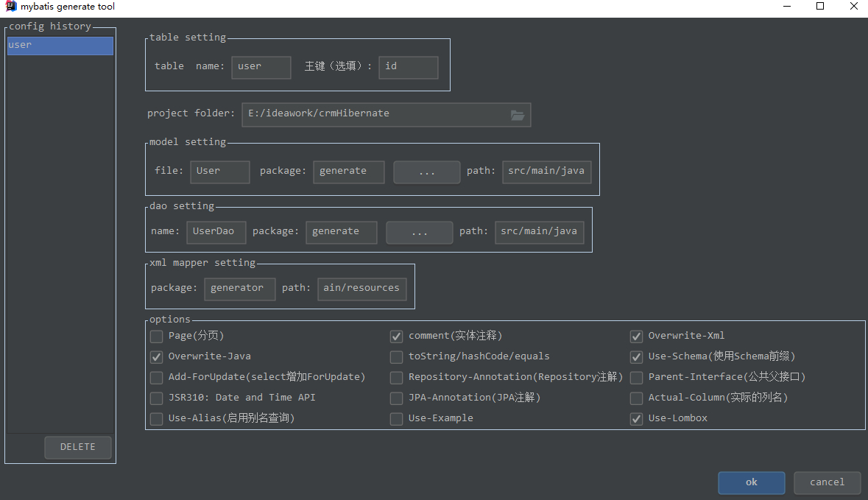Enable the Repository-Annotation option
Viewport: 868px width, 500px height.
(x=396, y=377)
